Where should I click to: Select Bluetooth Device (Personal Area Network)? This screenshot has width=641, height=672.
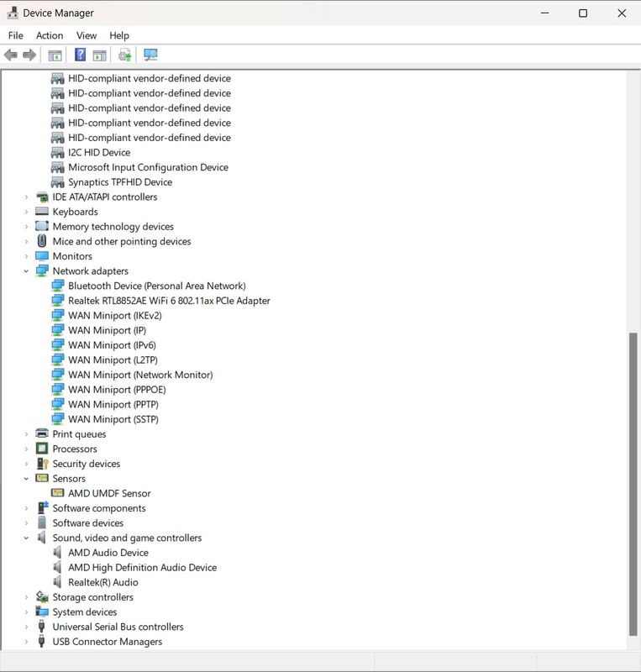click(157, 286)
